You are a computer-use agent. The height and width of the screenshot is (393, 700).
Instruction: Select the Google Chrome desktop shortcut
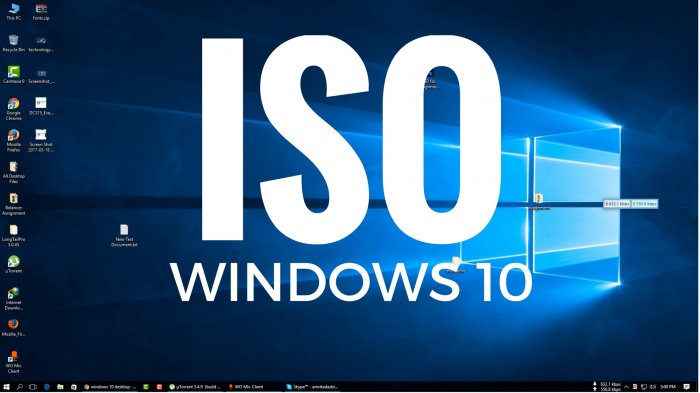[x=13, y=109]
